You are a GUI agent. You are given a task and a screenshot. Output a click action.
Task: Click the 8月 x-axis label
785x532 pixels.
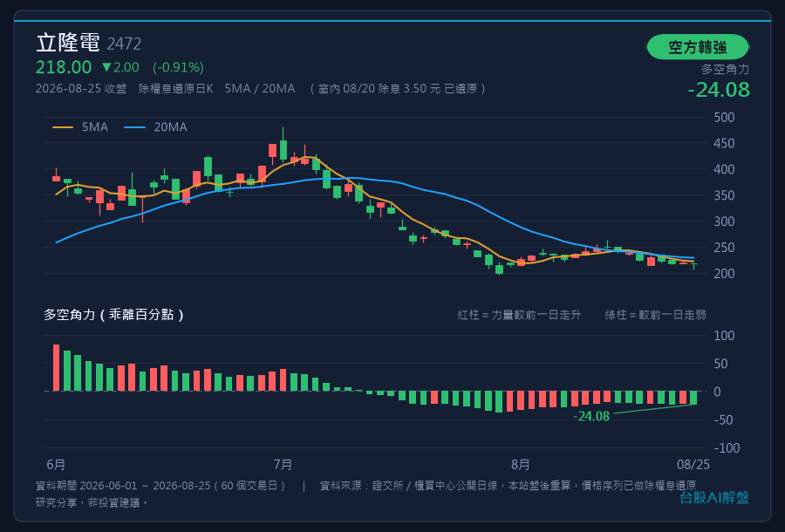[521, 465]
